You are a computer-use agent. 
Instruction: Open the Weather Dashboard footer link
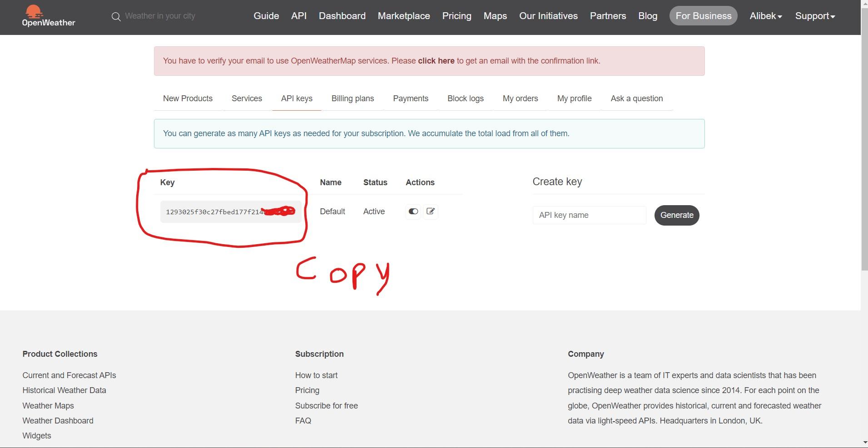pos(58,421)
